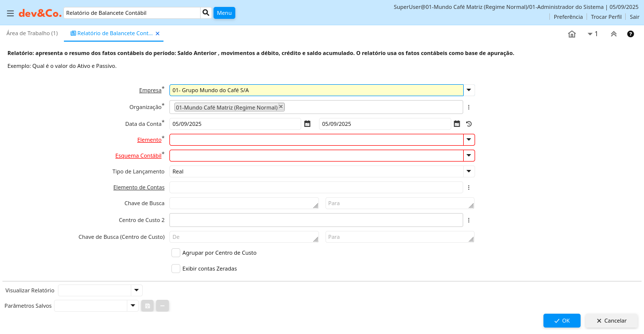Expand Tipo de Lançamento dropdown
Screen dimensions: 644x334
tap(469, 171)
